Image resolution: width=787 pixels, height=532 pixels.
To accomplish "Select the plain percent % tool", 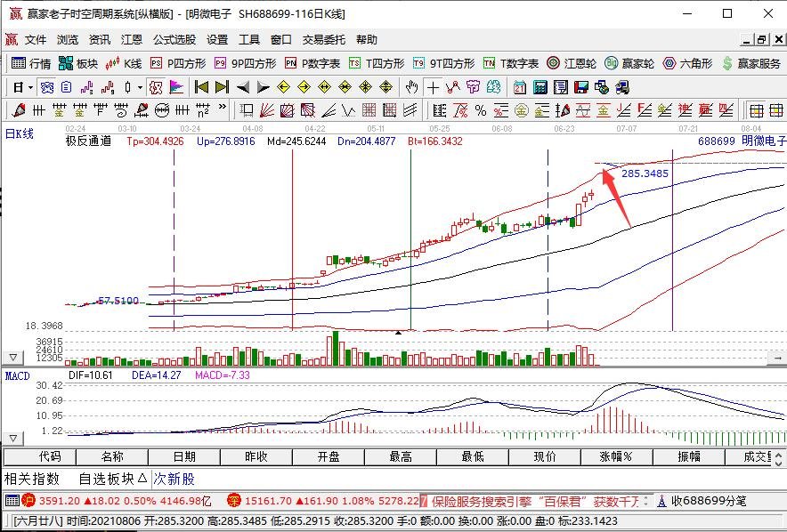I will pyautogui.click(x=481, y=109).
